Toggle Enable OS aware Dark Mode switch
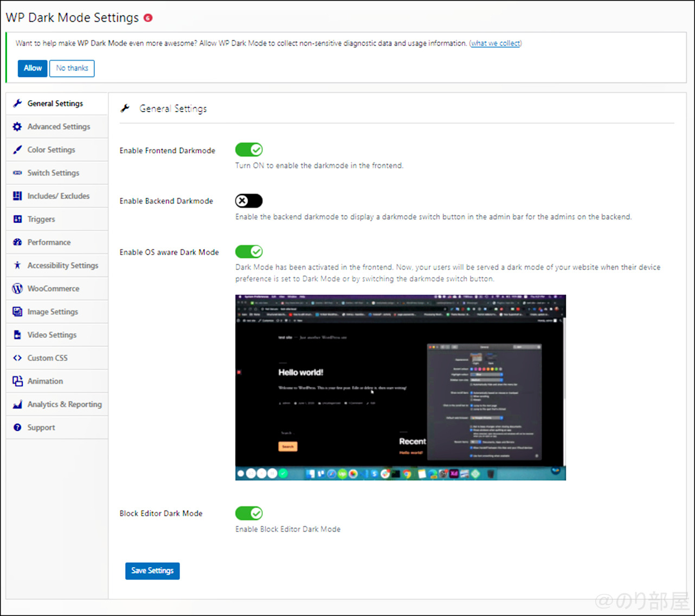The width and height of the screenshot is (695, 616). (x=249, y=251)
